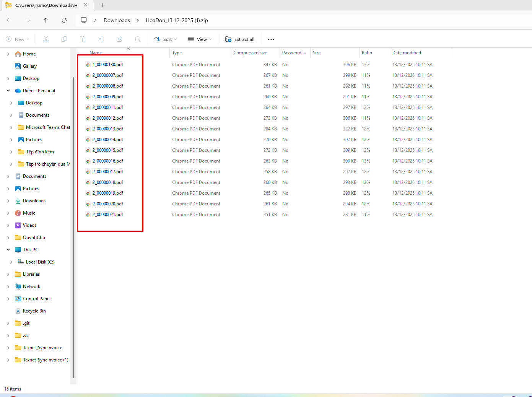Image resolution: width=532 pixels, height=397 pixels.
Task: Click Downloads in the address breadcrumb
Action: [117, 20]
